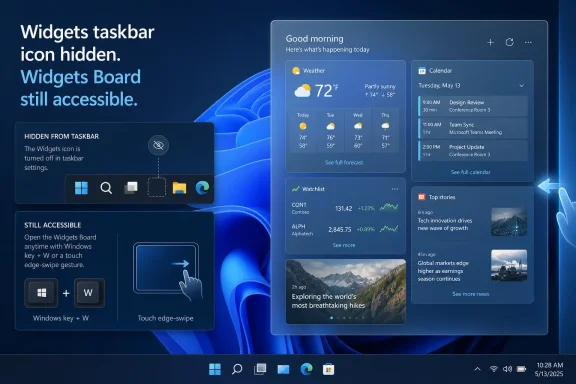This screenshot has width=576, height=384.
Task: Select the Team Sync calendar entry
Action: tap(473, 128)
